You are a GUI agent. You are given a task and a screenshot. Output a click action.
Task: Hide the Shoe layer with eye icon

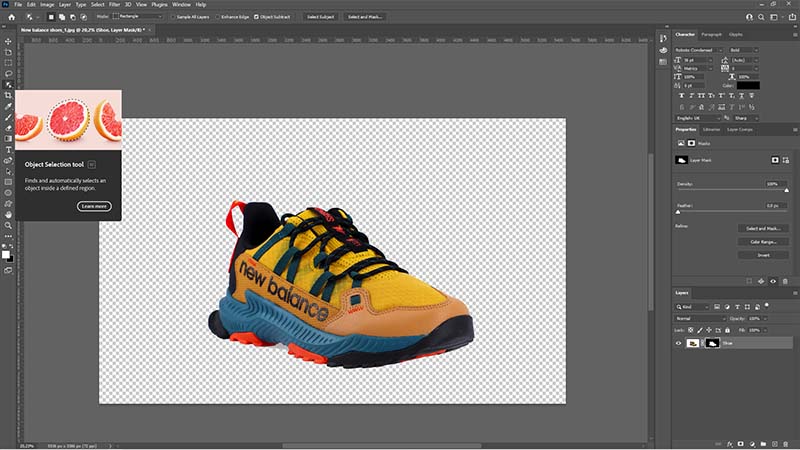click(x=679, y=343)
